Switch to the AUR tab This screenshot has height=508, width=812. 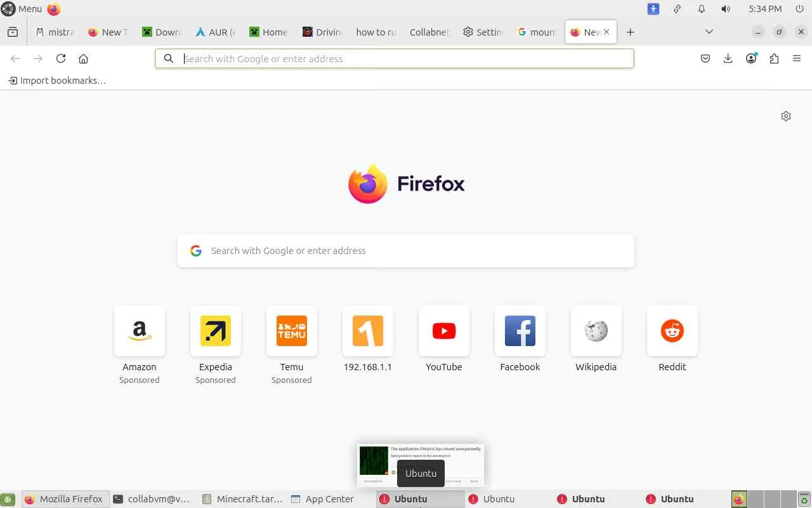[x=215, y=32]
